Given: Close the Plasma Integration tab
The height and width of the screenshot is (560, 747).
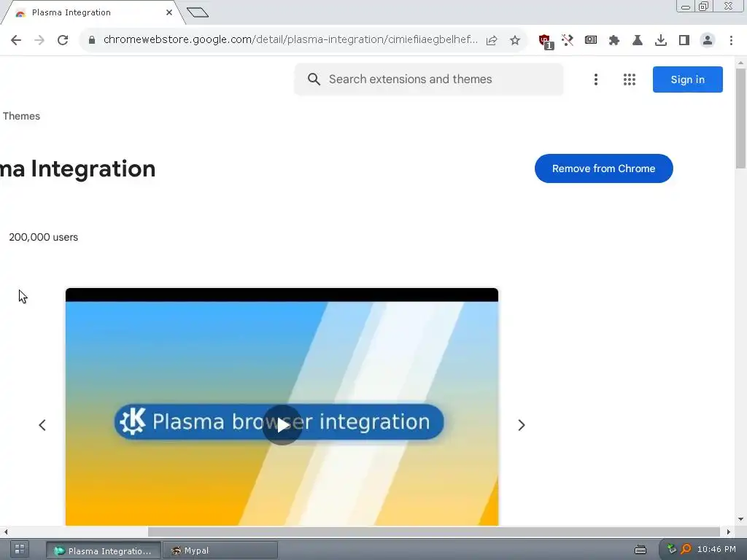Looking at the screenshot, I should [169, 12].
